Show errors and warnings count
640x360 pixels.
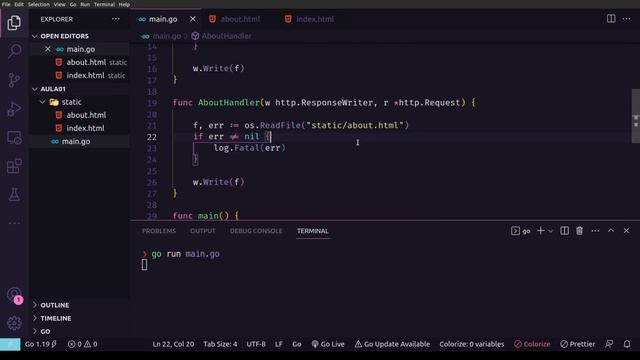82,344
